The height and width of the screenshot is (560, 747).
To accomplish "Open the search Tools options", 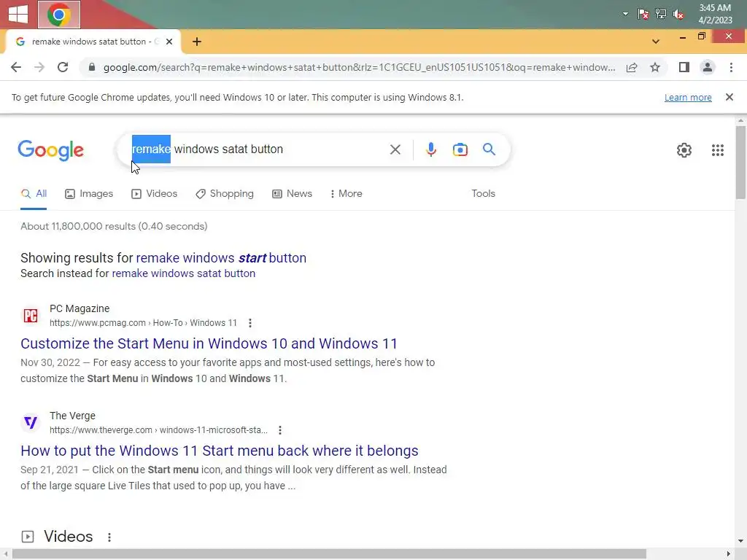I will point(483,194).
